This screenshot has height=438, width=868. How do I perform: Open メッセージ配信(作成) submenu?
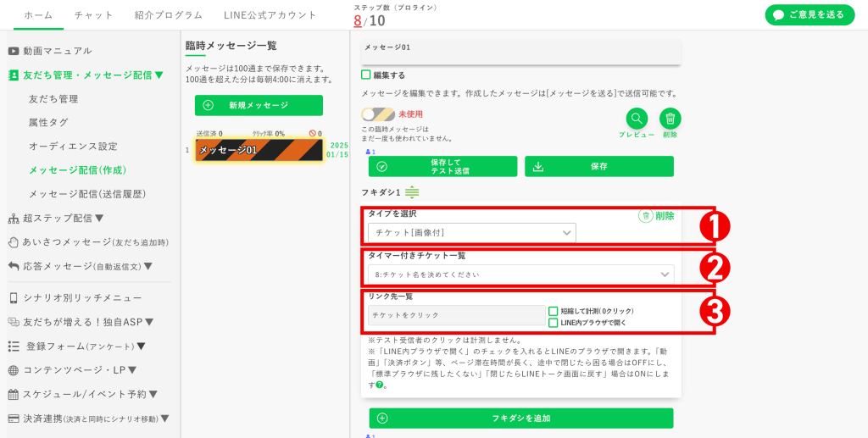(77, 170)
